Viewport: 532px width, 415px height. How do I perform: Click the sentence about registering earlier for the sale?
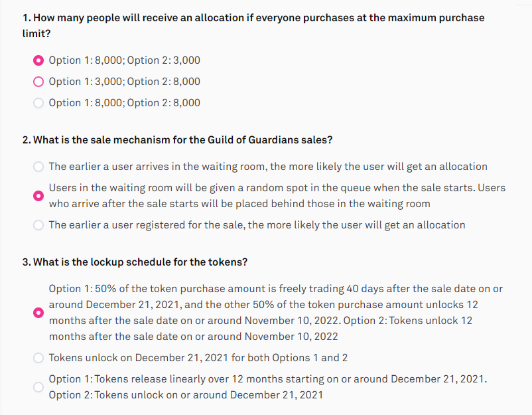(x=257, y=225)
